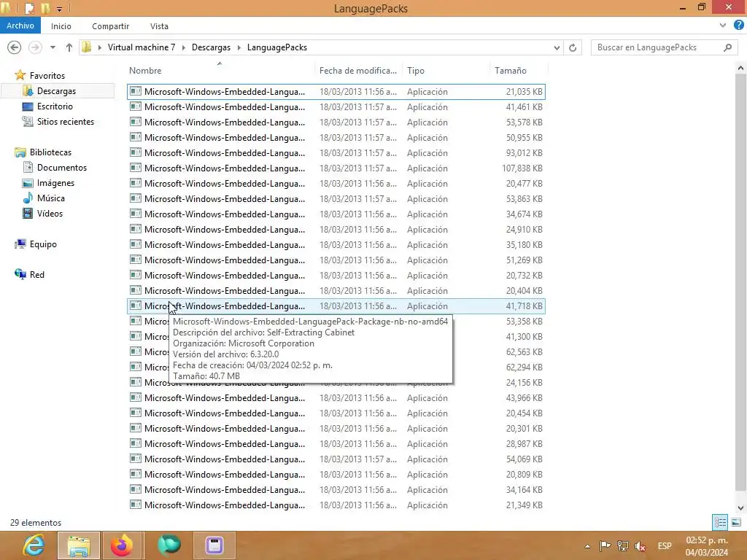Switch to the Inicio ribbon tab

(x=61, y=26)
